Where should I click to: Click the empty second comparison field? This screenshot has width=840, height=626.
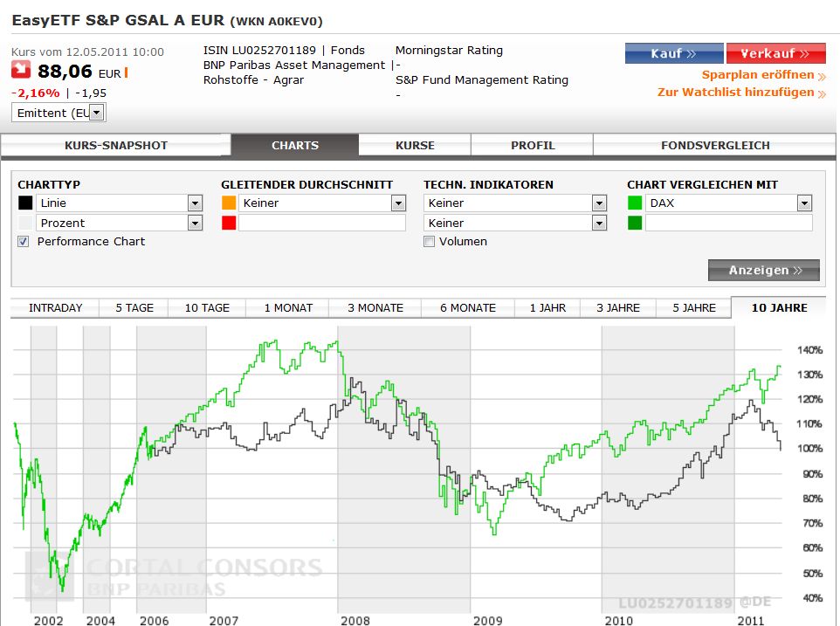pos(728,223)
